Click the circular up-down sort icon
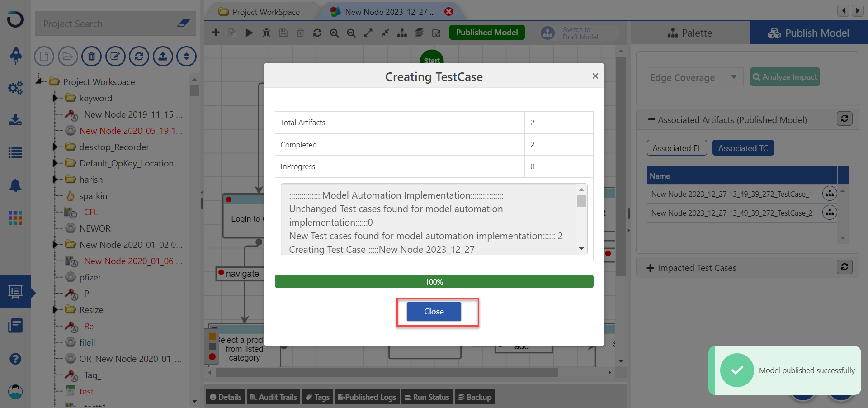Image resolution: width=868 pixels, height=408 pixels. click(186, 57)
